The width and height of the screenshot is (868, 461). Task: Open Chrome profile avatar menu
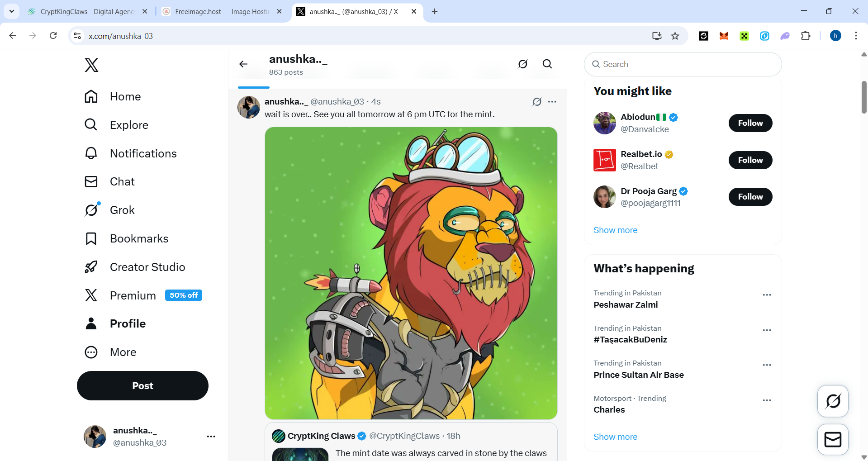coord(835,36)
